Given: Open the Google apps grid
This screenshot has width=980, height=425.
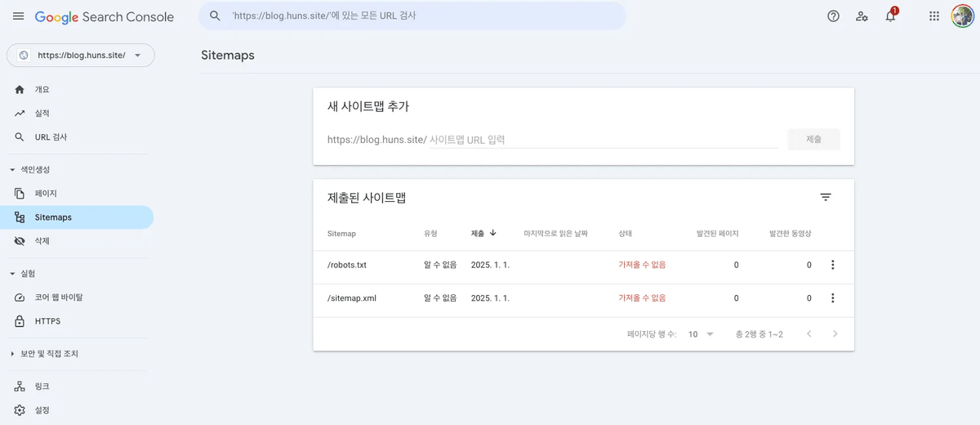Looking at the screenshot, I should coord(934,16).
